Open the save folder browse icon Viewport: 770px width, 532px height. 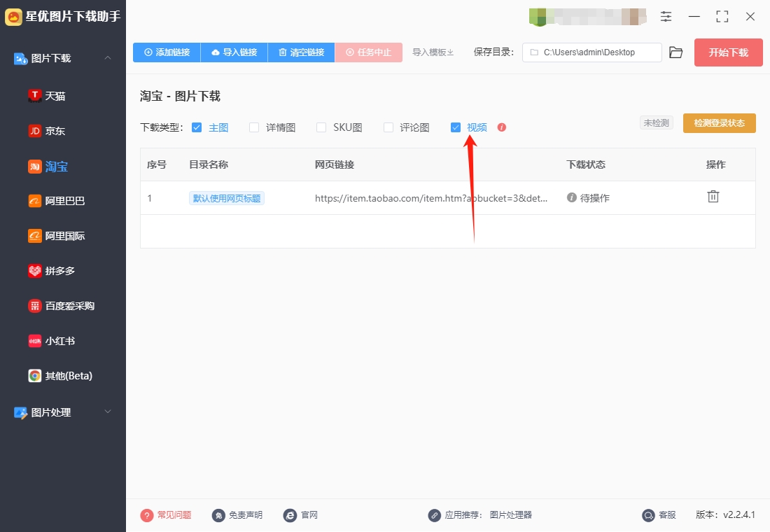pyautogui.click(x=675, y=52)
